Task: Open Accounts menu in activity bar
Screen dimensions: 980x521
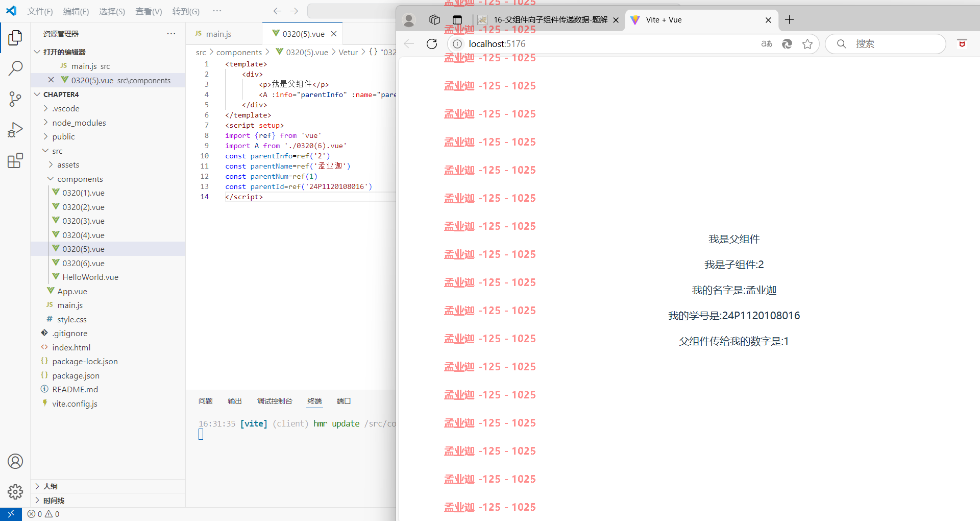Action: 15,461
